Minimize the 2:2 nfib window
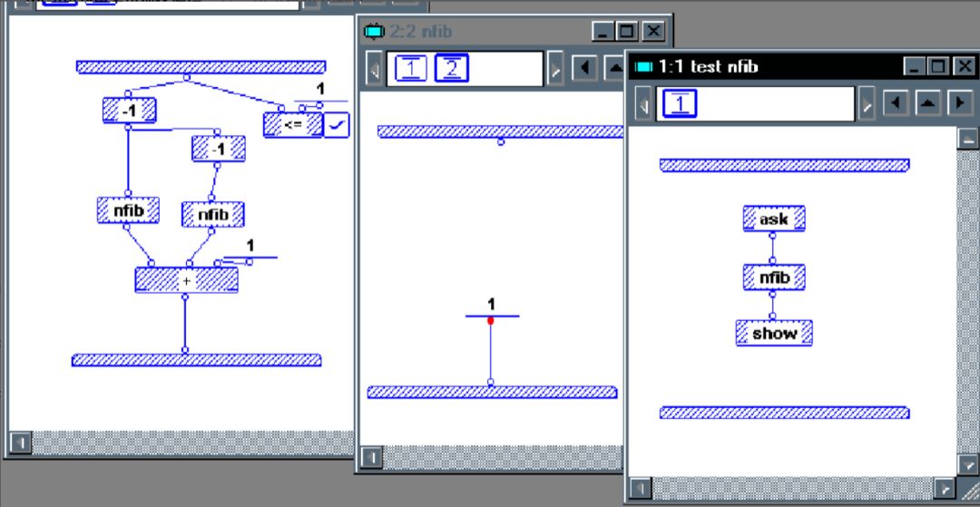The width and height of the screenshot is (980, 507). pyautogui.click(x=603, y=31)
